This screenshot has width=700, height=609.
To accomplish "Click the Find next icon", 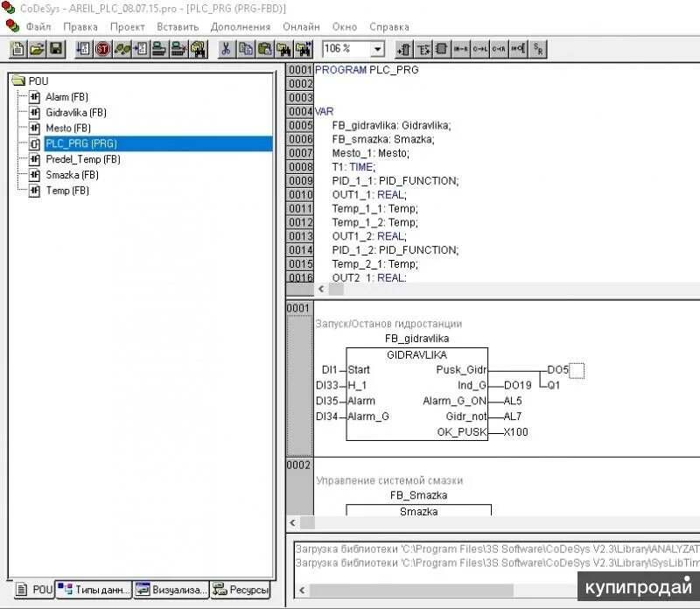I will [303, 49].
